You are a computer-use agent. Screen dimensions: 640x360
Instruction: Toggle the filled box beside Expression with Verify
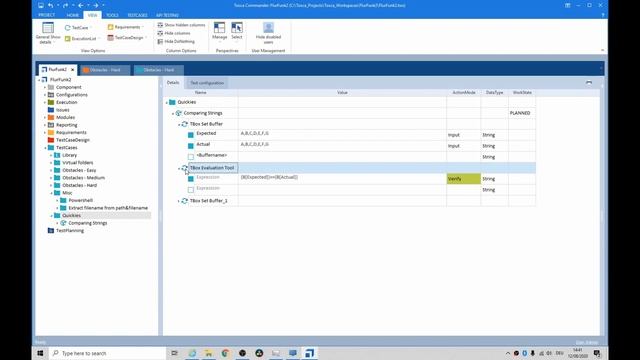pyautogui.click(x=191, y=179)
